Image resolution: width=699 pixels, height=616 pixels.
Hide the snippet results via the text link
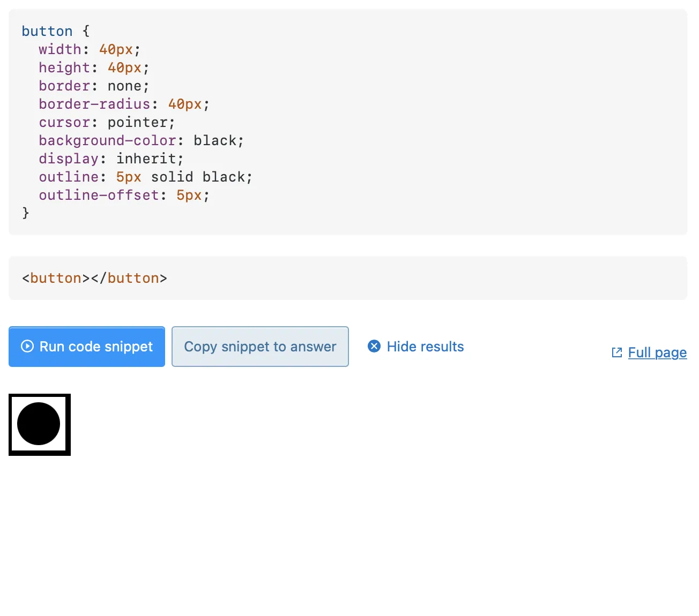click(425, 347)
